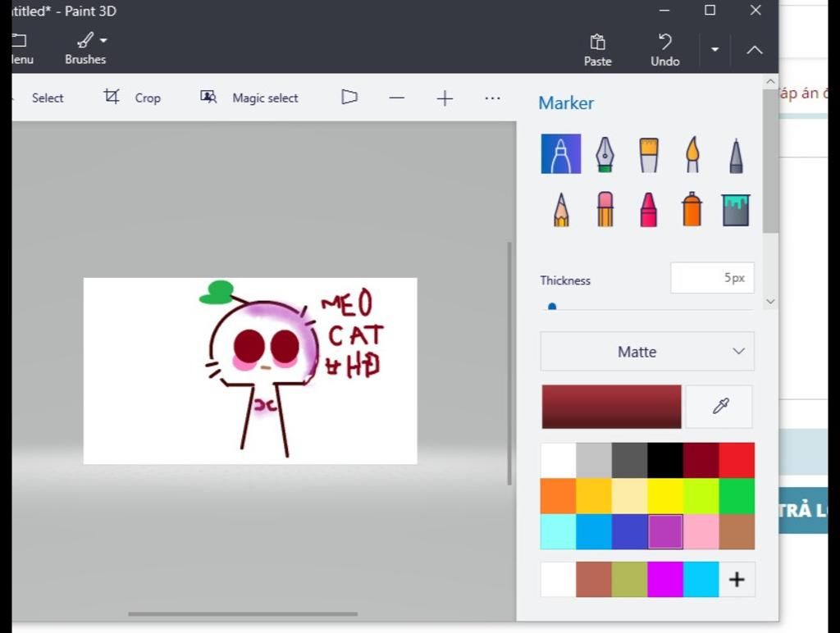Select the Pencil tool
The height and width of the screenshot is (633, 840).
click(x=561, y=210)
